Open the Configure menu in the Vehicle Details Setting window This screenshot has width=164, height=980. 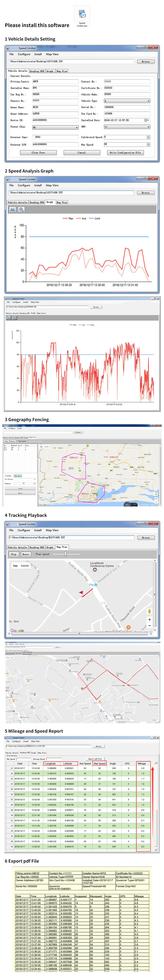[x=24, y=54]
